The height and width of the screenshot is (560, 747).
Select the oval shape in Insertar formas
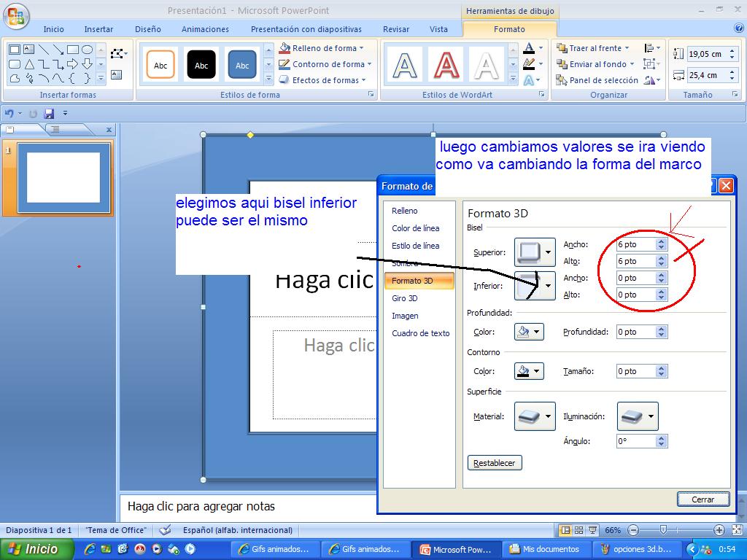click(88, 50)
